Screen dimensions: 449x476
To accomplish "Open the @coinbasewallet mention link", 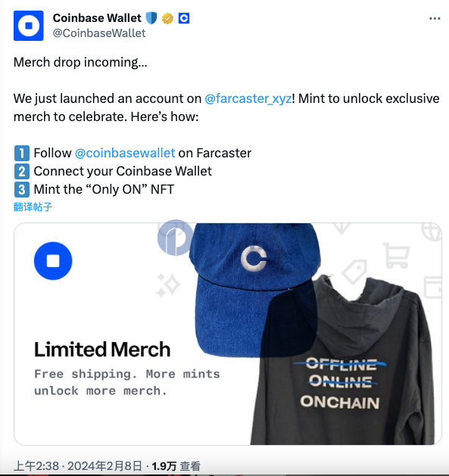I will [125, 153].
